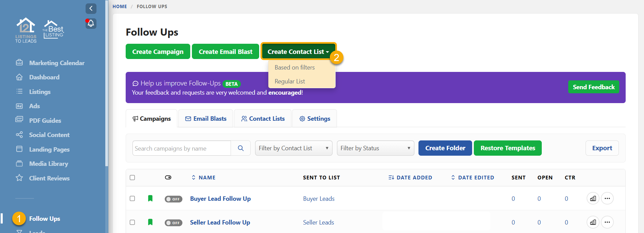Image resolution: width=644 pixels, height=233 pixels.
Task: Click the magnifier search button
Action: 241,148
